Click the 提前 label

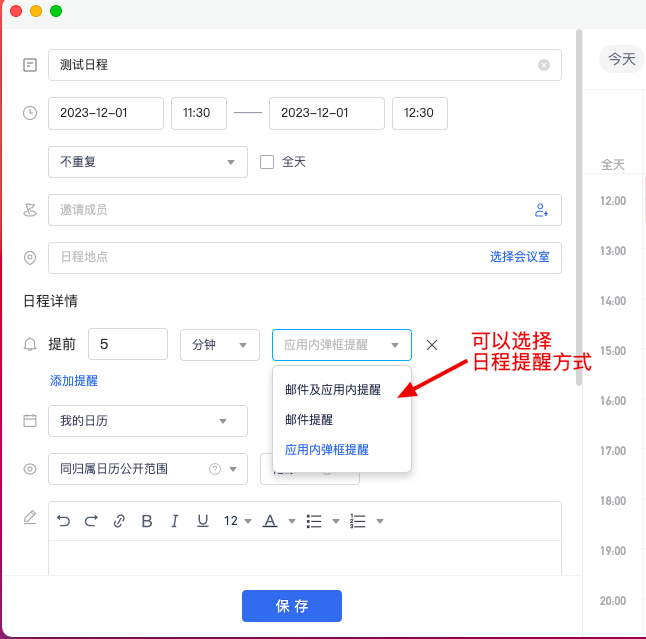[62, 344]
